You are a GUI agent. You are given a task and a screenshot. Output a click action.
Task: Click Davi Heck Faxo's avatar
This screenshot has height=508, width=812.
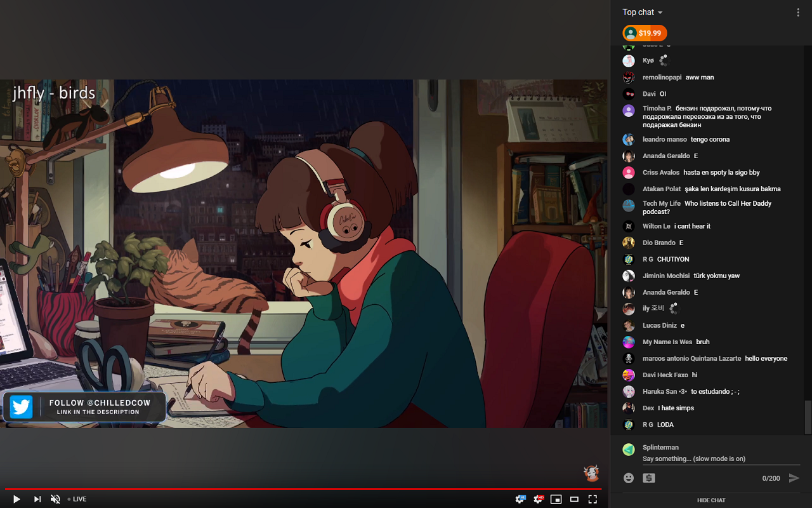pos(629,375)
